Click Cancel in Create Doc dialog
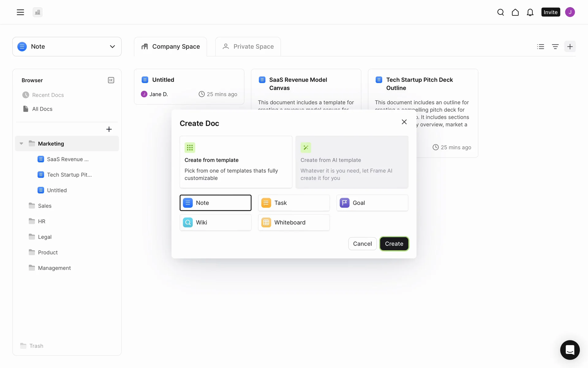The image size is (588, 368). coord(362,244)
